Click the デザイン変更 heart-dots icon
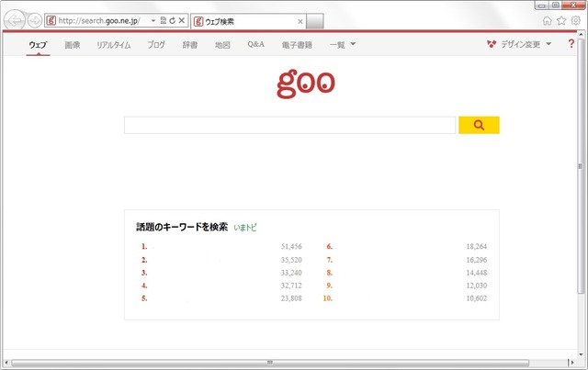Image resolution: width=588 pixels, height=370 pixels. [492, 44]
